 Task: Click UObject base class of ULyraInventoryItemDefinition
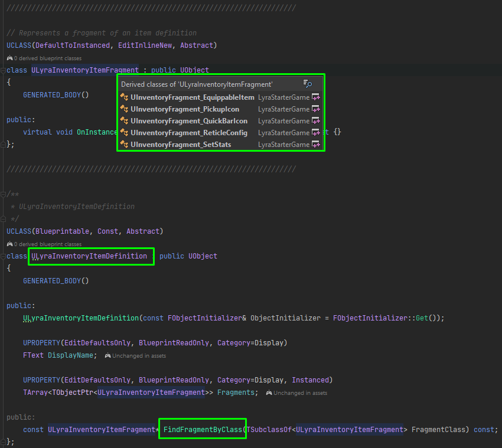(203, 256)
